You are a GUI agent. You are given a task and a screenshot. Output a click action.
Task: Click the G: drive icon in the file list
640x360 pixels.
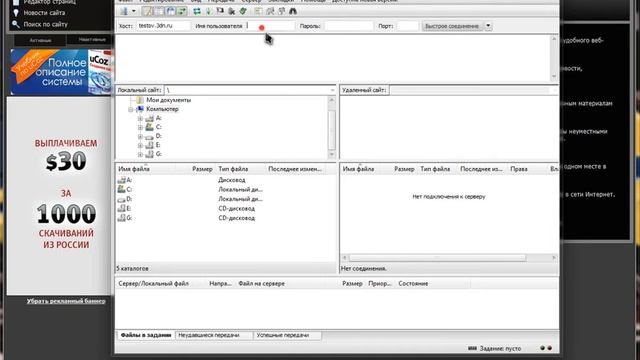pyautogui.click(x=121, y=218)
